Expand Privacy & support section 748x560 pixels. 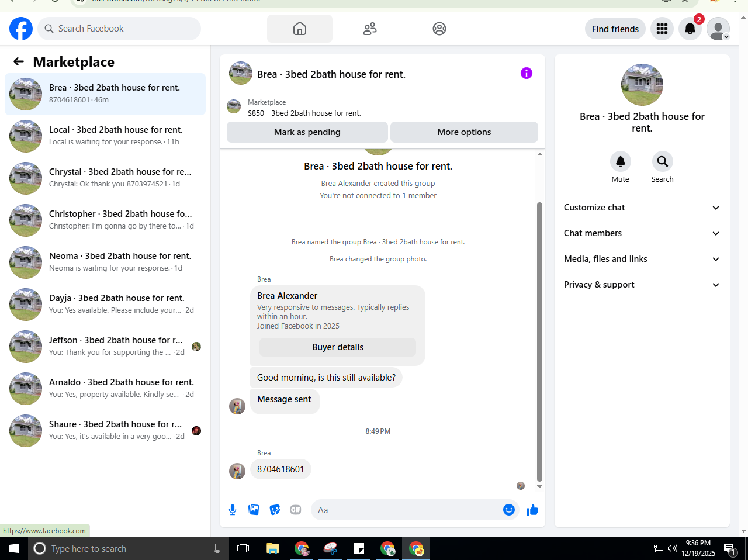click(642, 285)
